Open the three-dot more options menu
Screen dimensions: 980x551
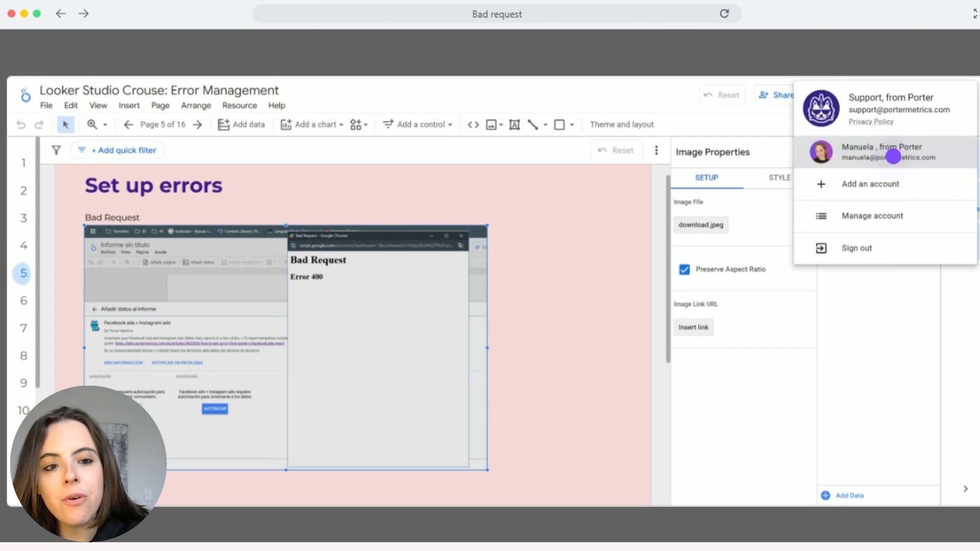[656, 150]
